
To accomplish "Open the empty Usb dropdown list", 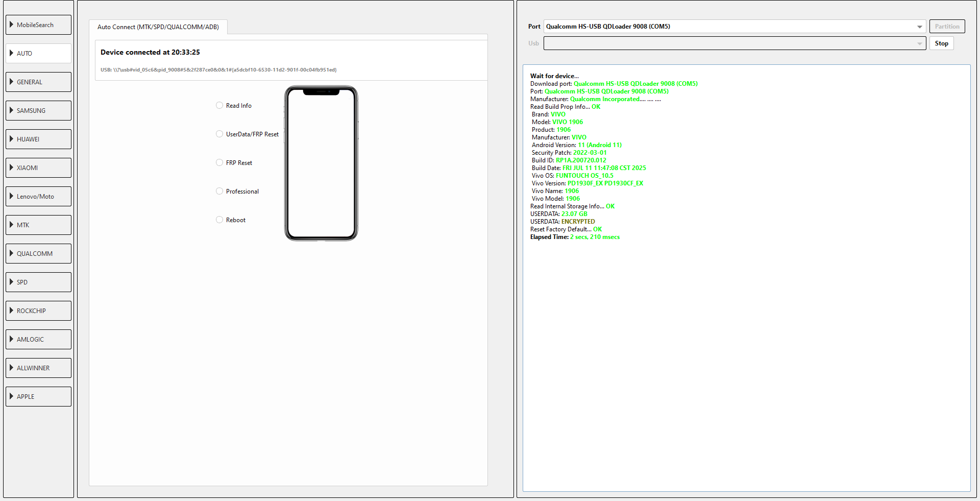I will tap(734, 43).
